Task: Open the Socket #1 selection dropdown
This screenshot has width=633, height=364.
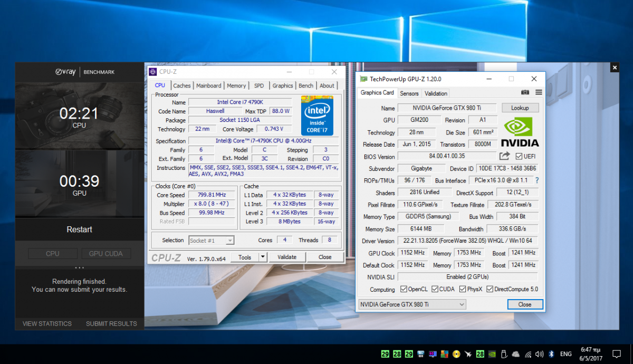Action: pyautogui.click(x=211, y=240)
